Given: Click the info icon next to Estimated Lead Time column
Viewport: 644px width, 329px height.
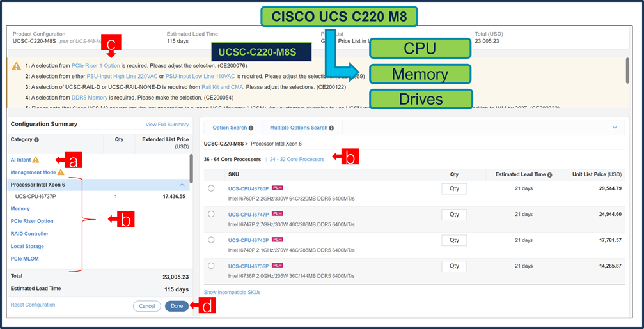Looking at the screenshot, I should [x=549, y=175].
